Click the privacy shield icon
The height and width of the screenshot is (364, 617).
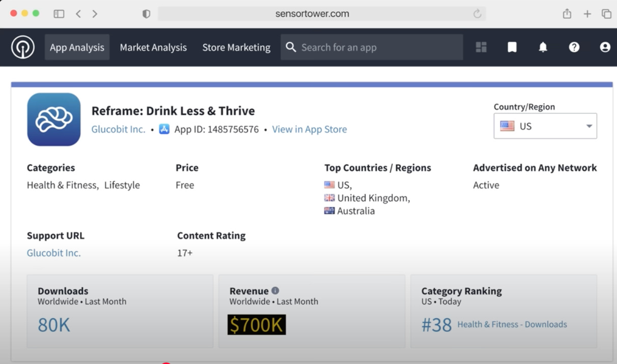pos(146,14)
